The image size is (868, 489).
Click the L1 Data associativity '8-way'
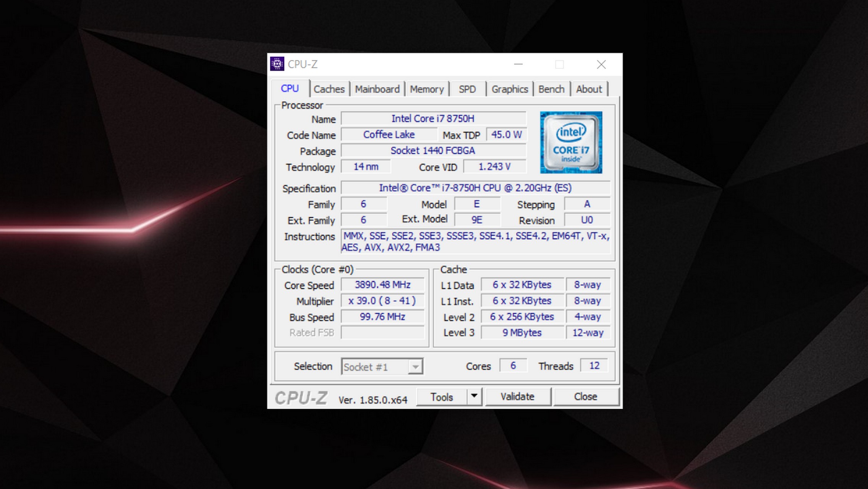[588, 285]
